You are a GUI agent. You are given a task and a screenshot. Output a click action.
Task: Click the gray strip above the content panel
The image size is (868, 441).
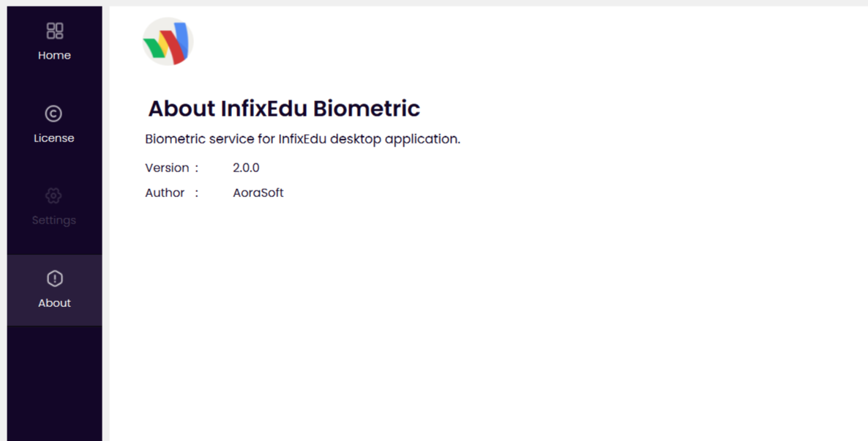tap(483, 3)
